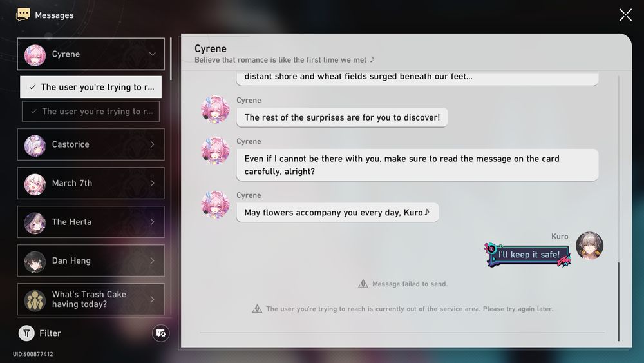Open What's Trash Cake having today chat
644x363 pixels.
(91, 299)
